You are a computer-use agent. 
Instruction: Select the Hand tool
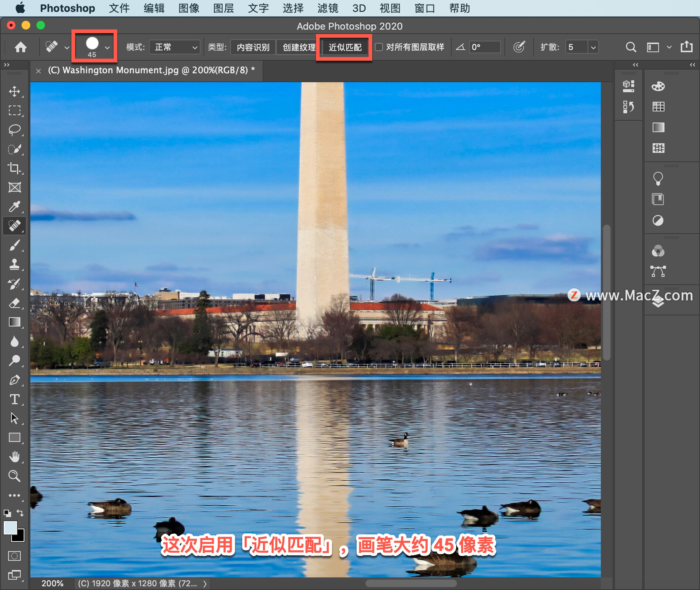pyautogui.click(x=14, y=457)
